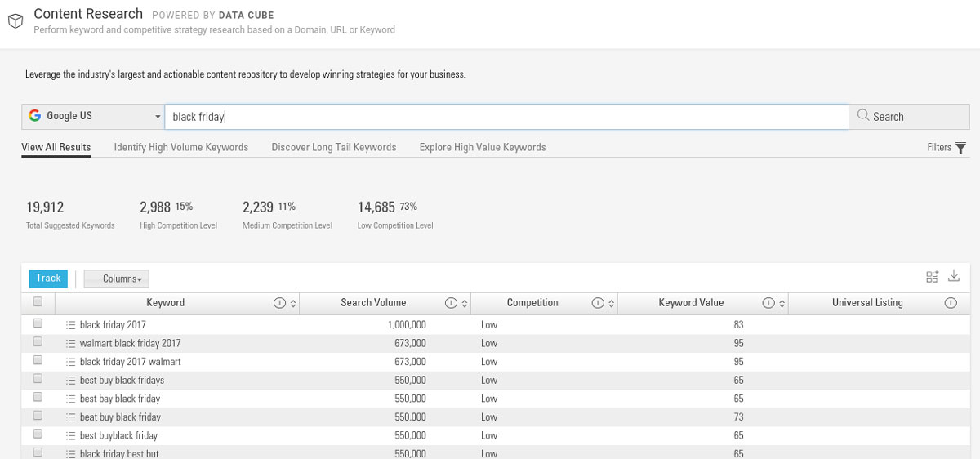The image size is (980, 459).
Task: Show info for Universal Listing column
Action: pyautogui.click(x=950, y=303)
